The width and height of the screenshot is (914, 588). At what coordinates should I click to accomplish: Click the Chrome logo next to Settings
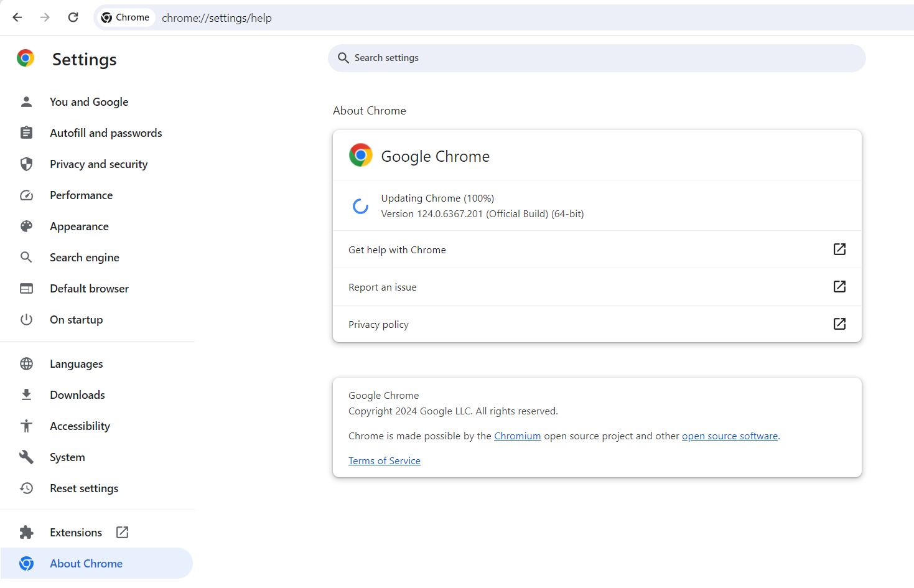coord(26,58)
